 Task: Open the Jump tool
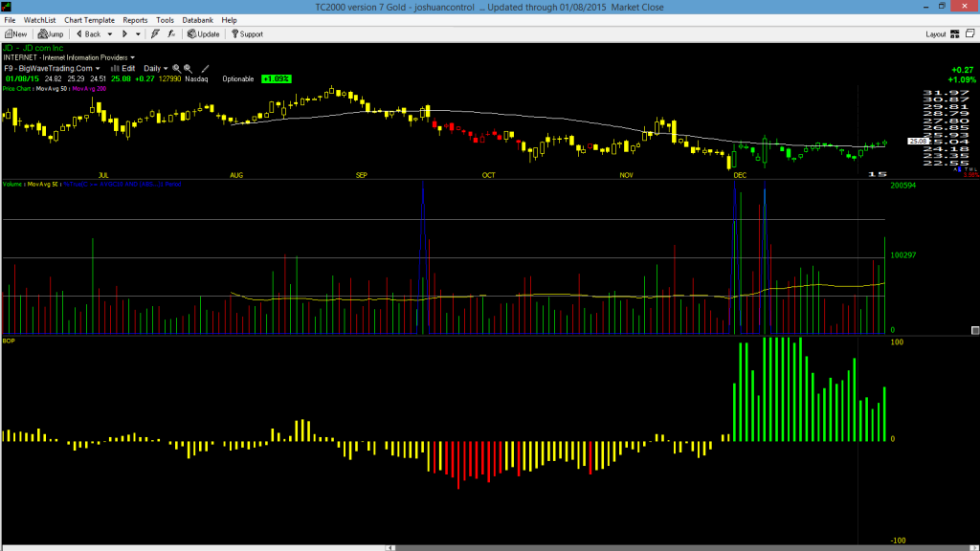51,34
